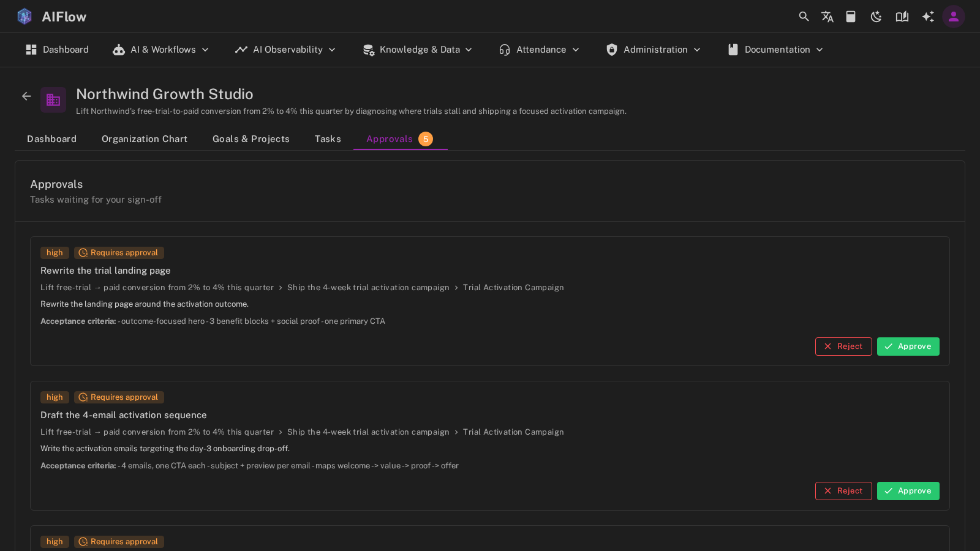The width and height of the screenshot is (980, 551).
Task: Click the 'Write the activation emails targeting the day-3' description
Action: tap(165, 449)
